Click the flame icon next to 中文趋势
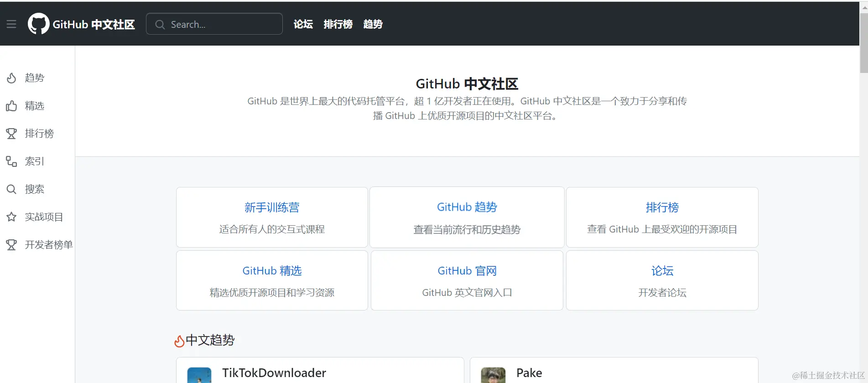This screenshot has width=868, height=383. (x=179, y=341)
